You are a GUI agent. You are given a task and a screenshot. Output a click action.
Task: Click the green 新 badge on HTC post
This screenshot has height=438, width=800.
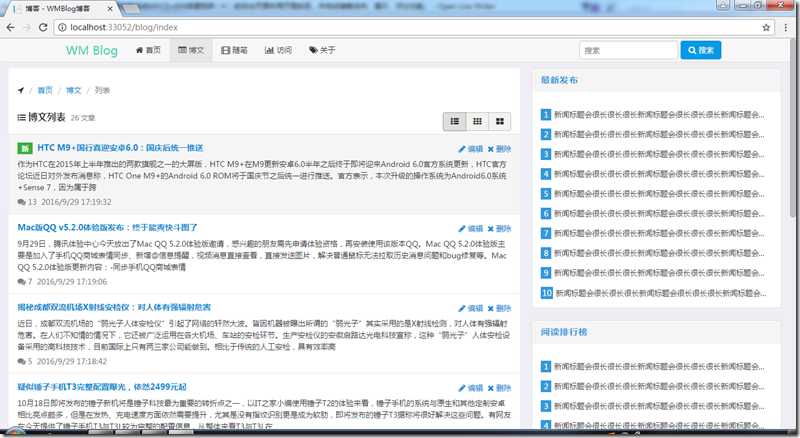pyautogui.click(x=25, y=149)
